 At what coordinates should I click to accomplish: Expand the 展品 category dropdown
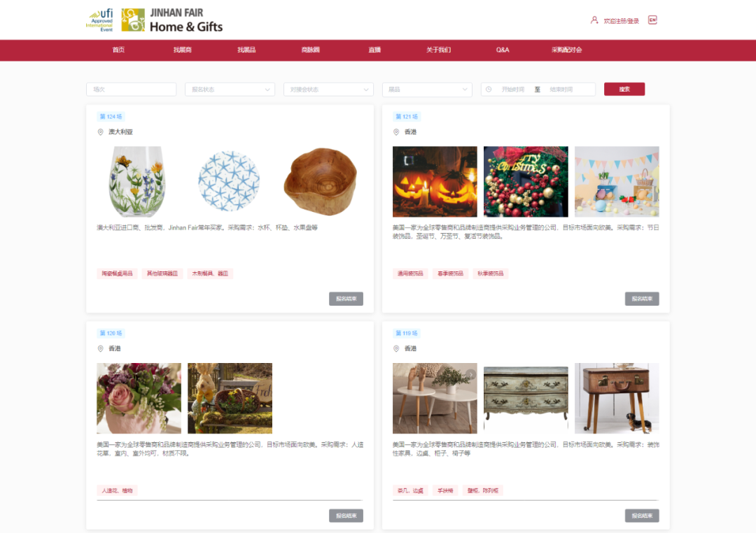[x=427, y=89]
